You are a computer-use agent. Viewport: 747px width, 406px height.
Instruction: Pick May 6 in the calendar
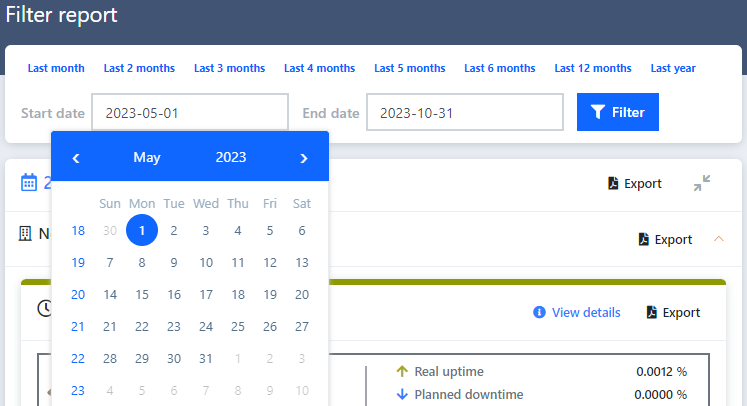pos(302,231)
